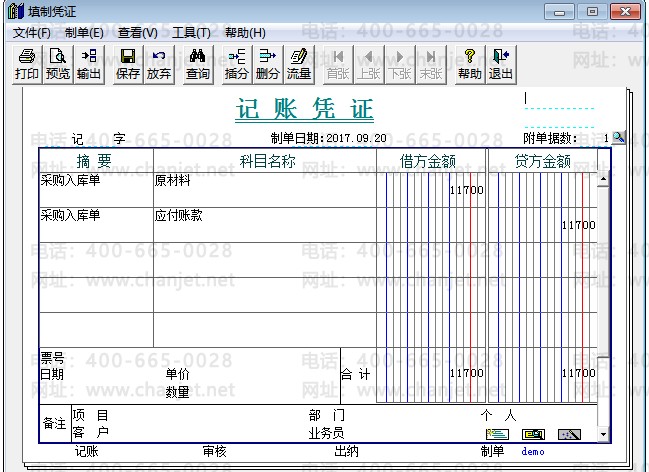This screenshot has height=472, width=649.
Task: Open 帮助 help toolbar icon
Action: click(470, 64)
